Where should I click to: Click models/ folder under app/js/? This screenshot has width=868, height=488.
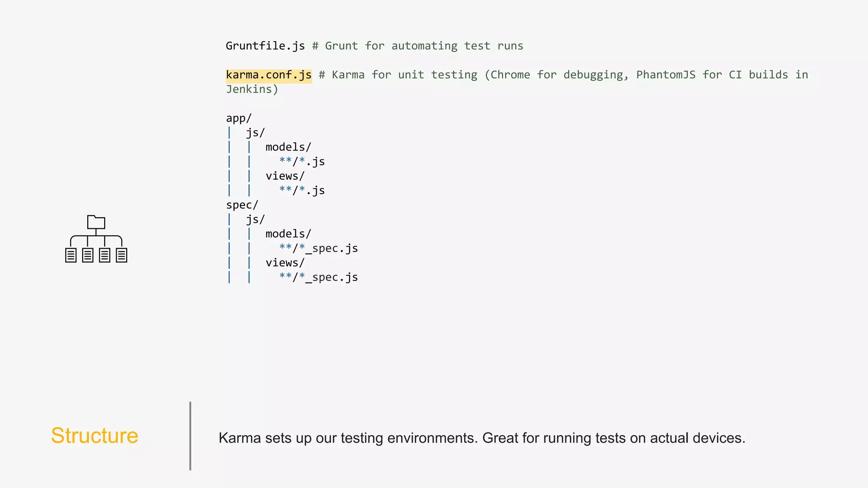(x=288, y=147)
